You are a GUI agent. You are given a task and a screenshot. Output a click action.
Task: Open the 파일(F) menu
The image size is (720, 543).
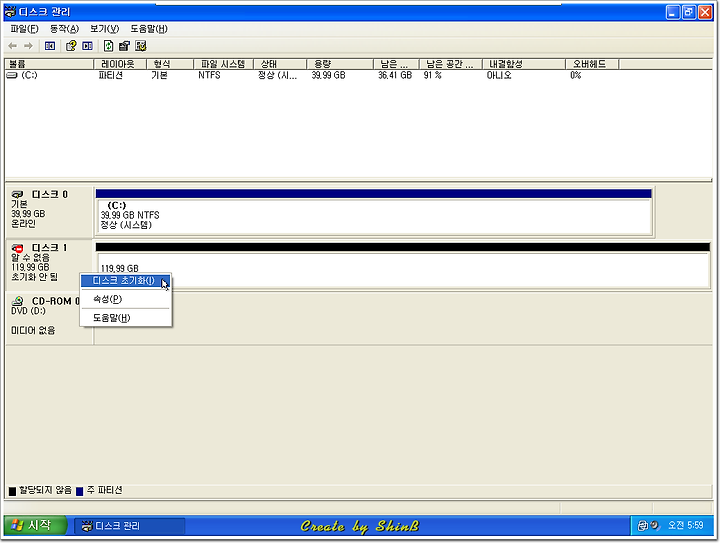[x=24, y=29]
